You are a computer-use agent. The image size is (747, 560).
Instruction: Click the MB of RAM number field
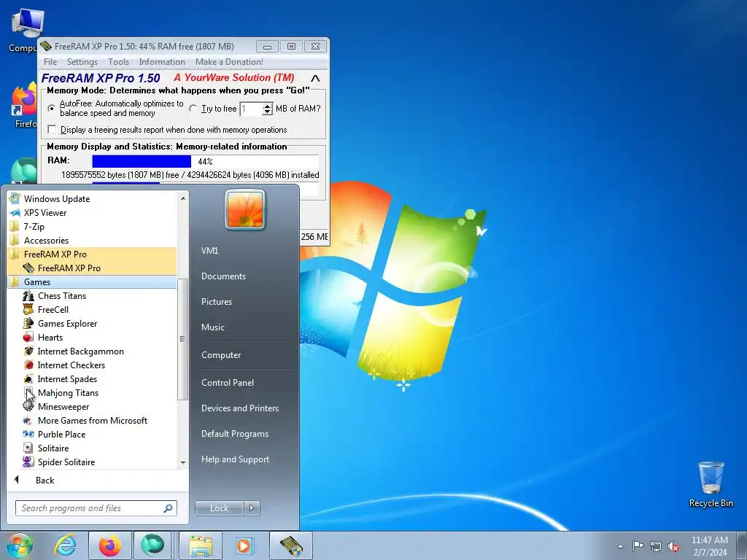point(251,109)
